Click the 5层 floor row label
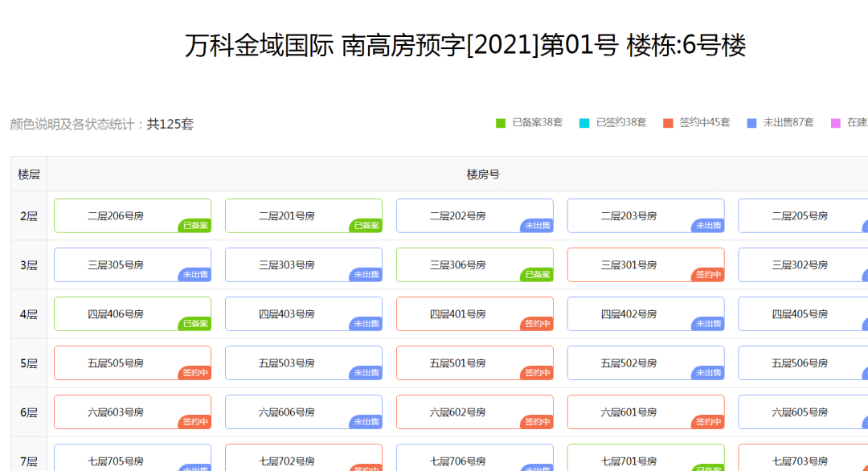The image size is (868, 471). (x=29, y=363)
